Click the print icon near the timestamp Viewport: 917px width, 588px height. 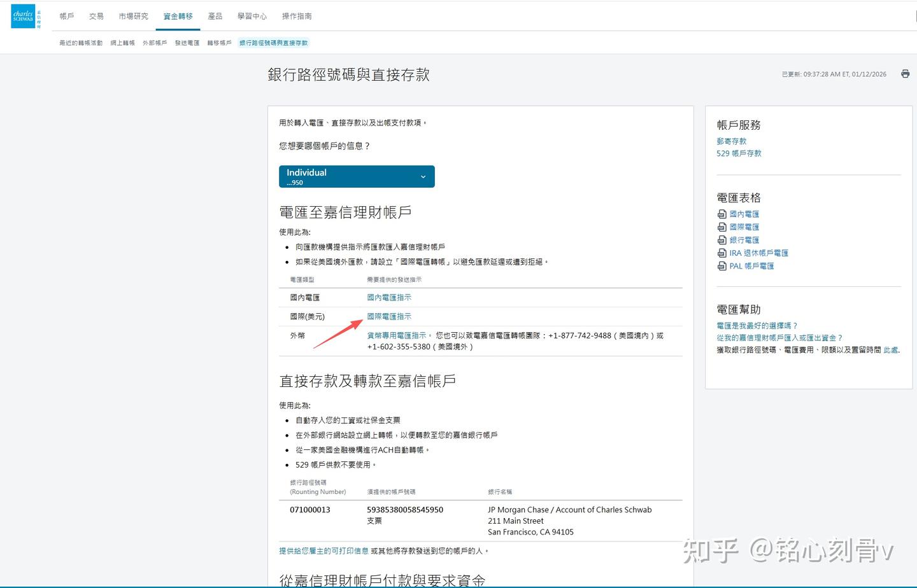[x=905, y=74]
